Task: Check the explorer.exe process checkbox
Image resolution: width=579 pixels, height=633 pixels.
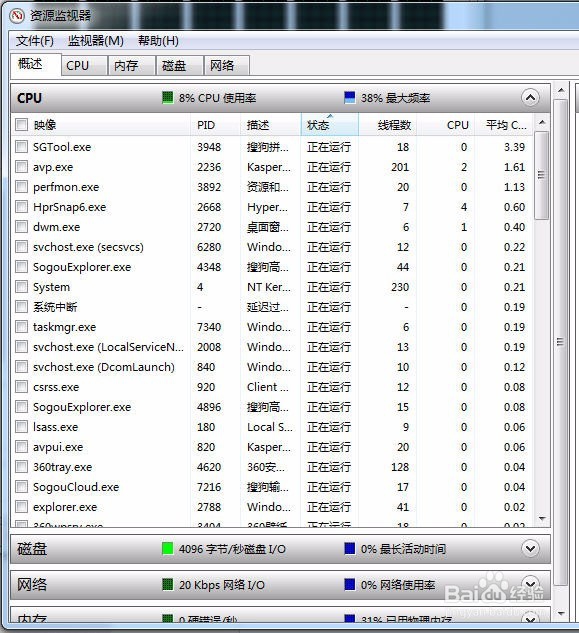Action: (x=21, y=507)
